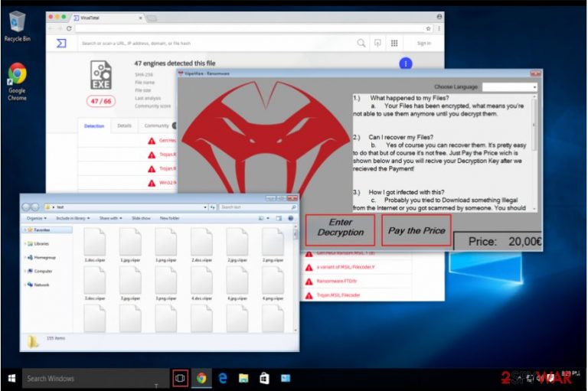Open the Include in library dropdown

73,218
